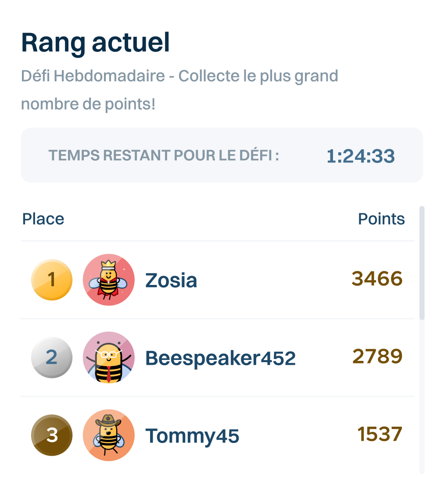This screenshot has width=444, height=504.
Task: Click Beespeaker452's score of 2789
Action: (x=377, y=356)
